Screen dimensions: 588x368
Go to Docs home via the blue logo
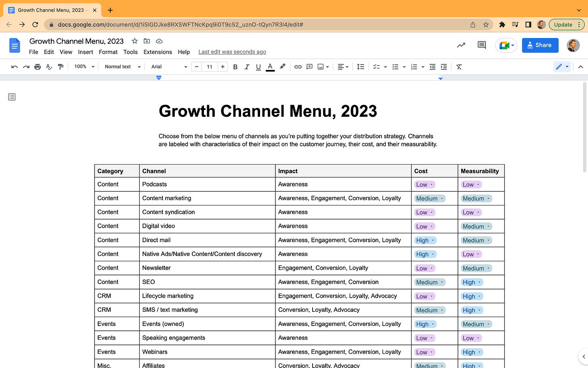(x=15, y=45)
